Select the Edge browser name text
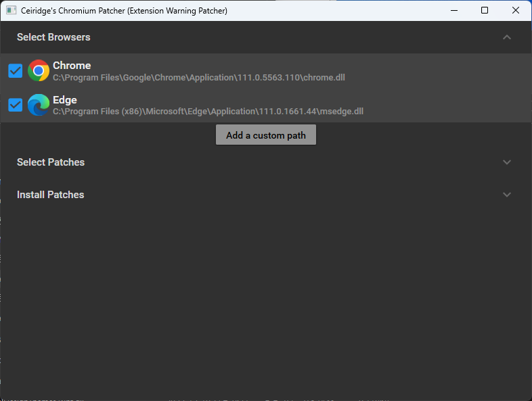The height and width of the screenshot is (401, 532). (x=65, y=99)
